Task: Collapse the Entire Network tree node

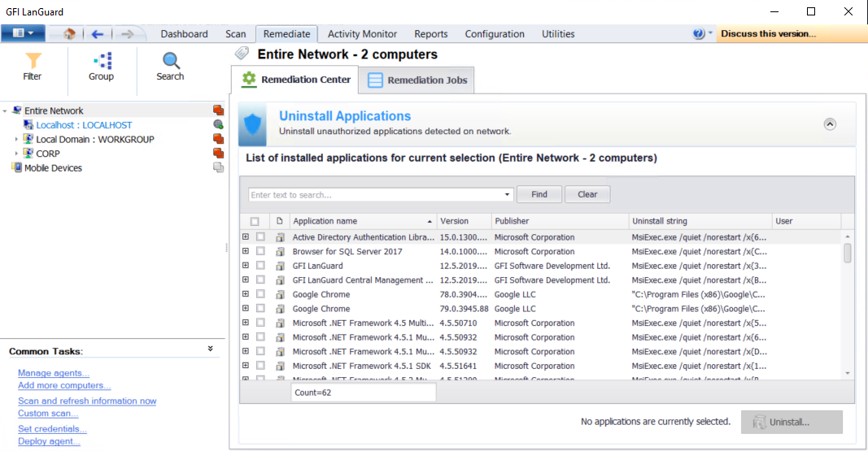Action: point(5,111)
